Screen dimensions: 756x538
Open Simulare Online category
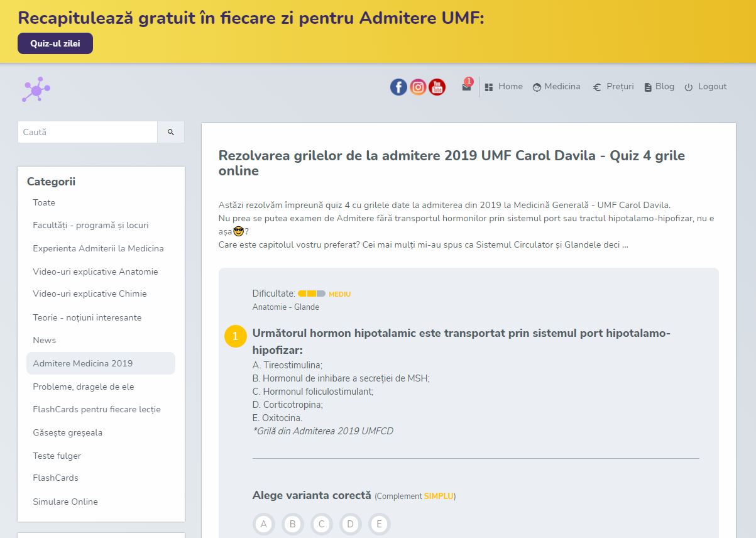pyautogui.click(x=65, y=502)
